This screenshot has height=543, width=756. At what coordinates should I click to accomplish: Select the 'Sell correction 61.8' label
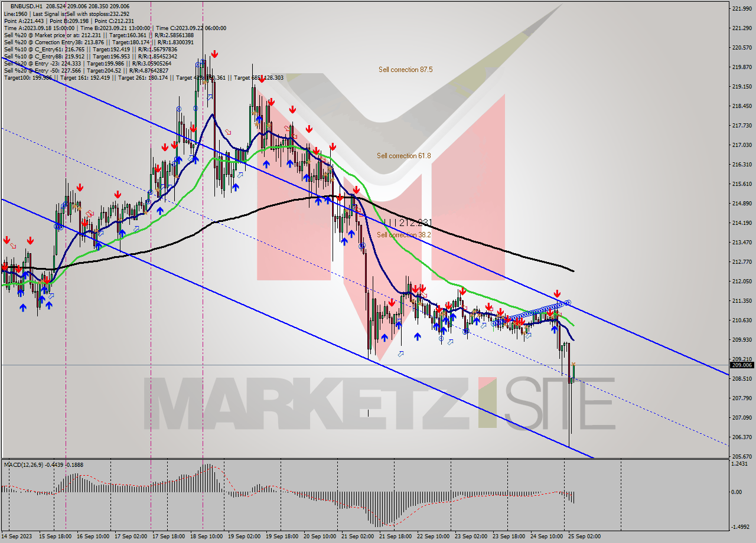404,156
